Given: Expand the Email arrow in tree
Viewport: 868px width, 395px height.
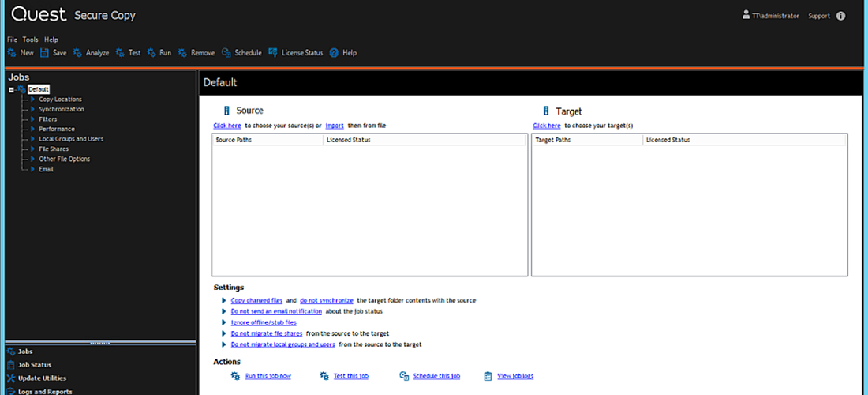Looking at the screenshot, I should [x=32, y=169].
